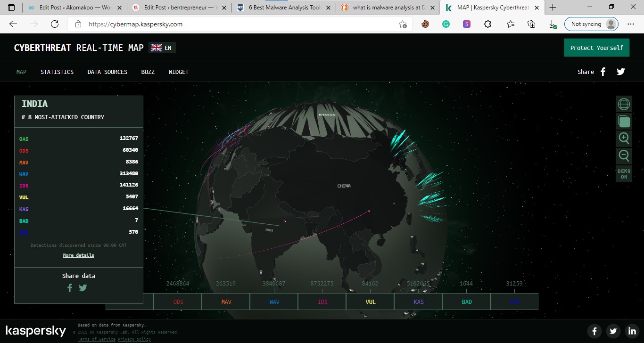Share India data on Twitter
This screenshot has height=343, width=644.
click(x=83, y=287)
